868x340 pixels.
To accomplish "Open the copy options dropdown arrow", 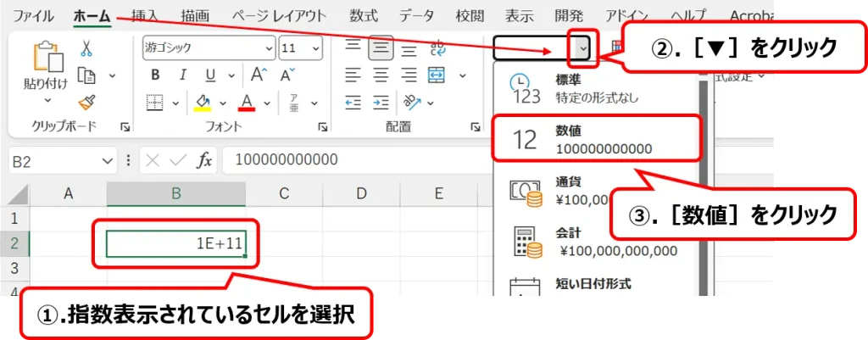I will [112, 75].
